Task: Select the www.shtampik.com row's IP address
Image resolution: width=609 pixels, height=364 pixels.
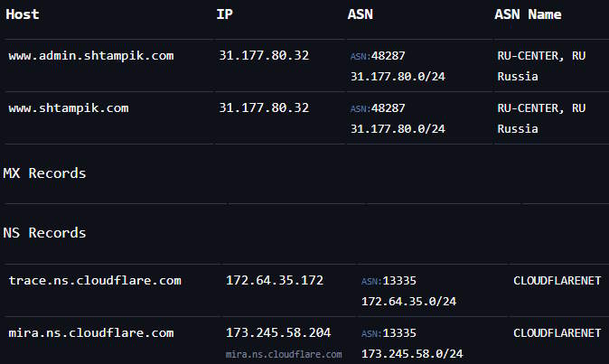Action: pyautogui.click(x=264, y=107)
